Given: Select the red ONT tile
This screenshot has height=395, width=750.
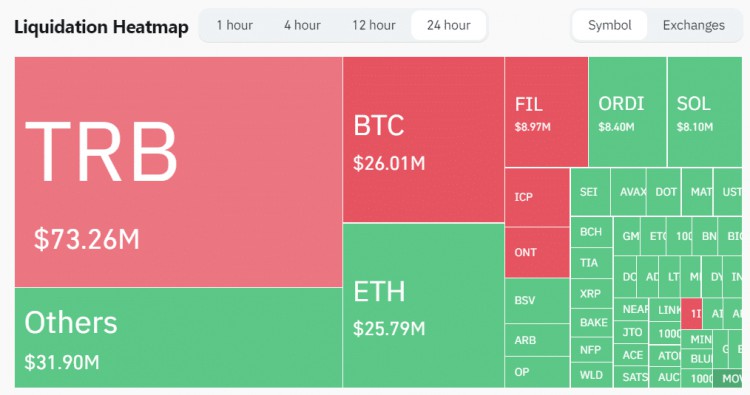Looking at the screenshot, I should (537, 252).
